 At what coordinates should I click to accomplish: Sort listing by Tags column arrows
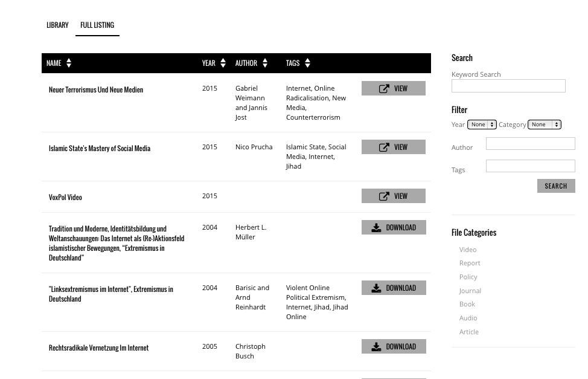point(307,63)
